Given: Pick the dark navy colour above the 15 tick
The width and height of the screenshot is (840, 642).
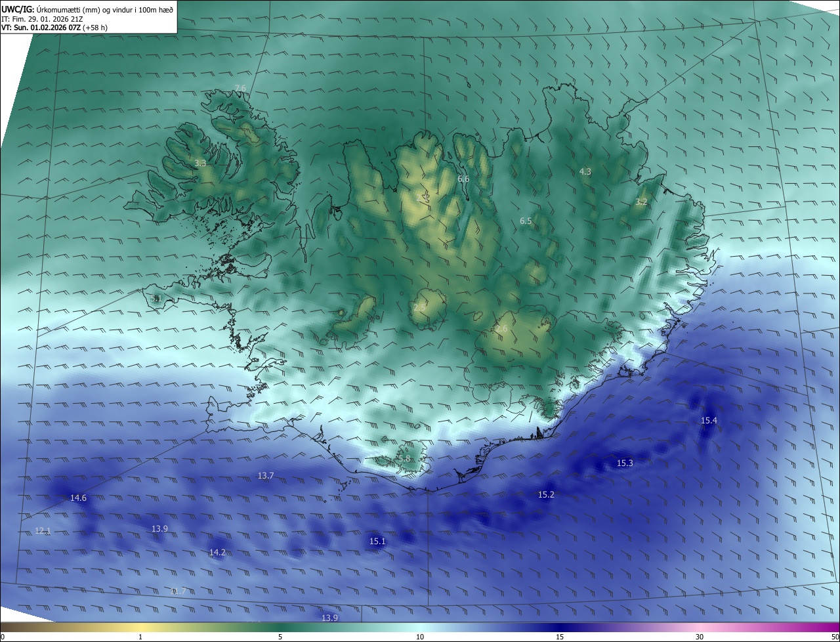Looking at the screenshot, I should (560, 627).
